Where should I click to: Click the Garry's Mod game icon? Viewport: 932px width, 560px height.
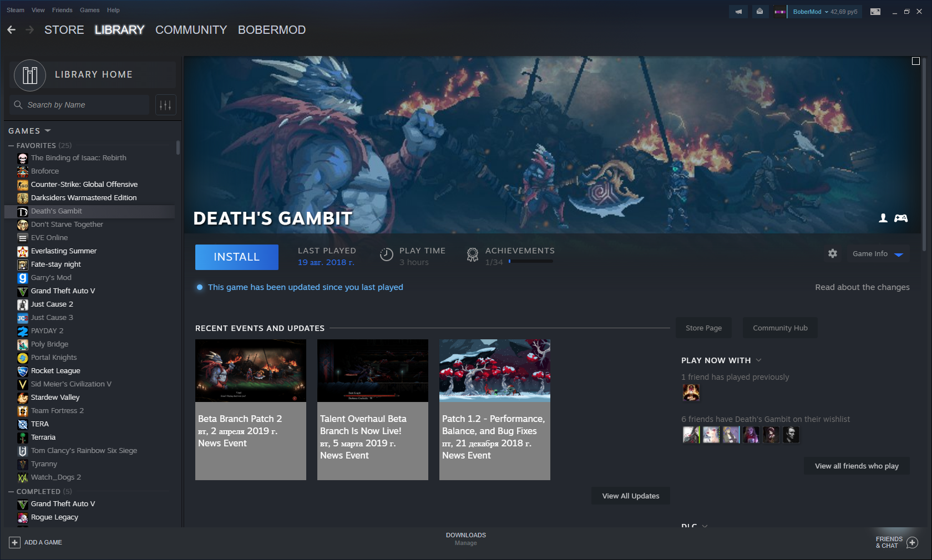click(x=23, y=278)
